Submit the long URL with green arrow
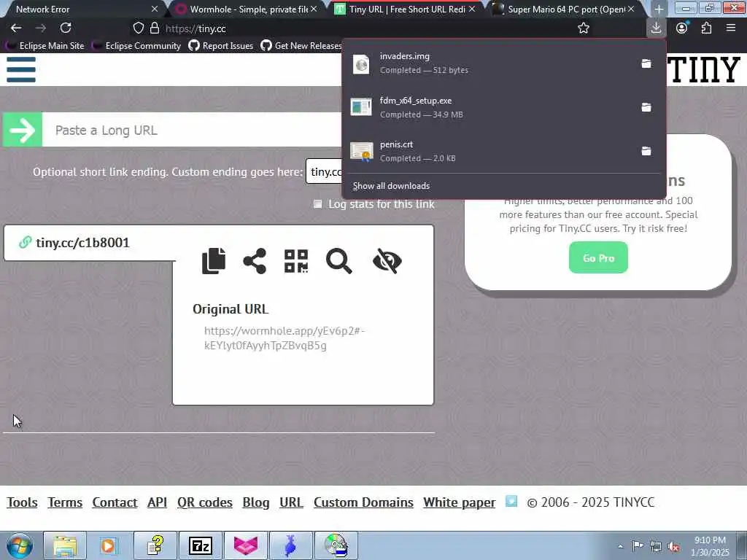747x560 pixels. click(x=23, y=130)
